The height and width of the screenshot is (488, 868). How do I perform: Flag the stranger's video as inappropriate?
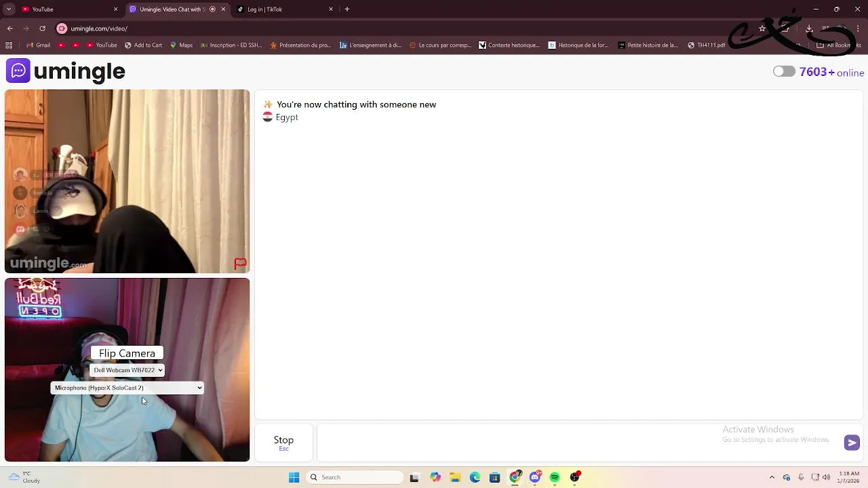(240, 263)
